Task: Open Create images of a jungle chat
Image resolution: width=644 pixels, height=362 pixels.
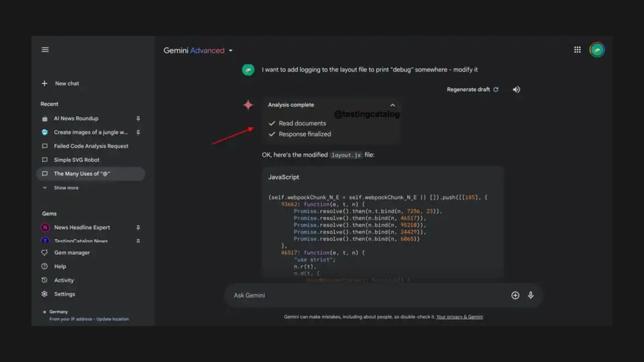Action: pos(91,132)
